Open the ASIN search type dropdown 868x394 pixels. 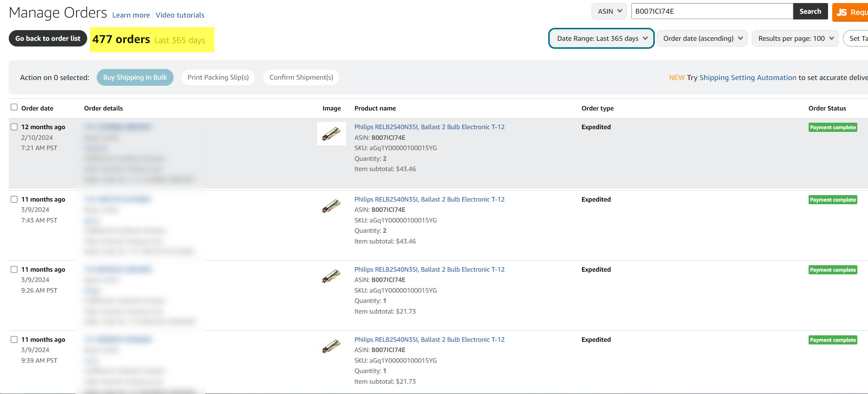(609, 11)
